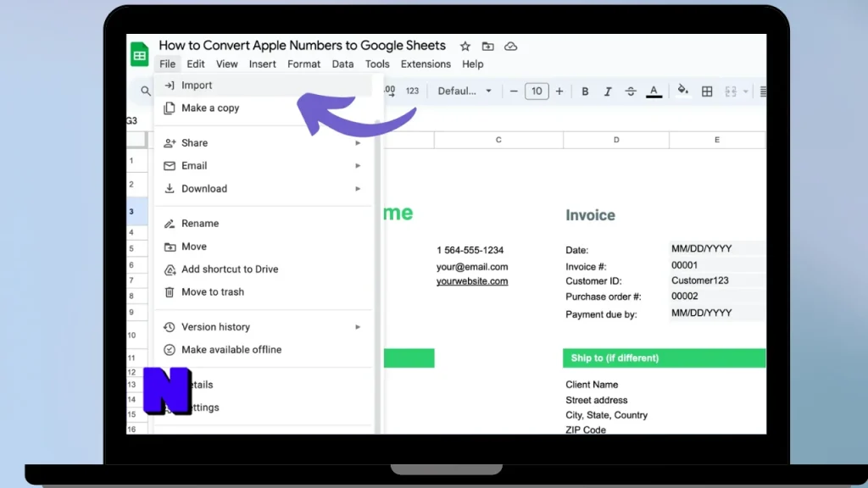This screenshot has height=488, width=868.
Task: Click the Invoice heading cell
Action: (x=590, y=215)
